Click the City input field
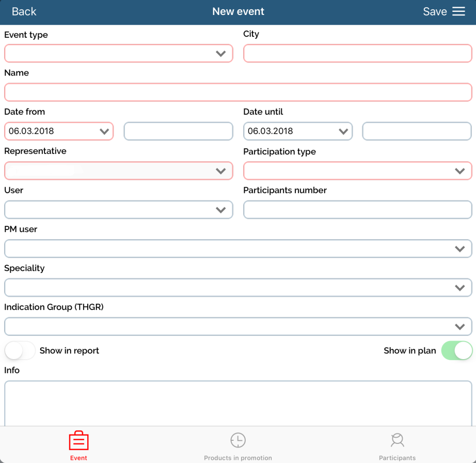The image size is (476, 463). pyautogui.click(x=357, y=53)
